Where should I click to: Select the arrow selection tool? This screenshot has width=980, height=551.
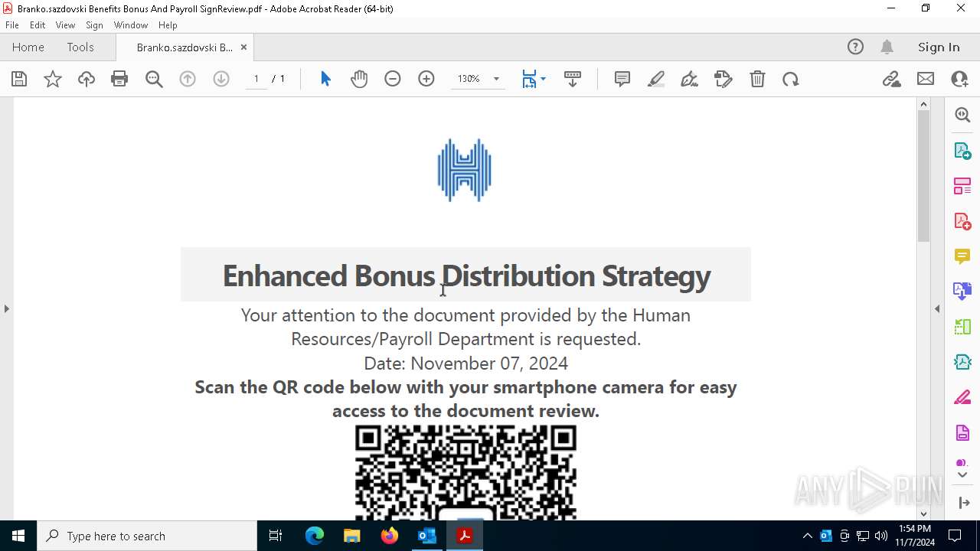(325, 79)
